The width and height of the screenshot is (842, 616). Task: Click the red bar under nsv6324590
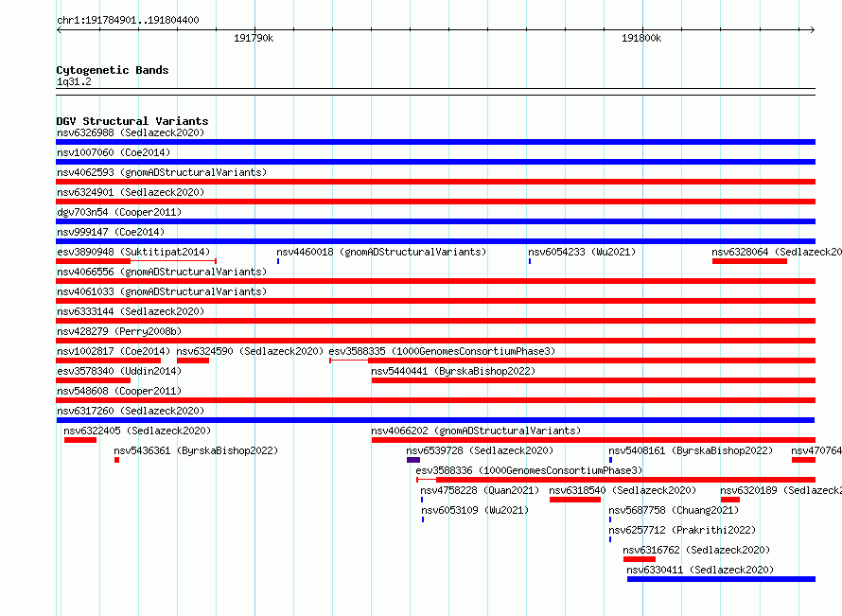(x=193, y=361)
